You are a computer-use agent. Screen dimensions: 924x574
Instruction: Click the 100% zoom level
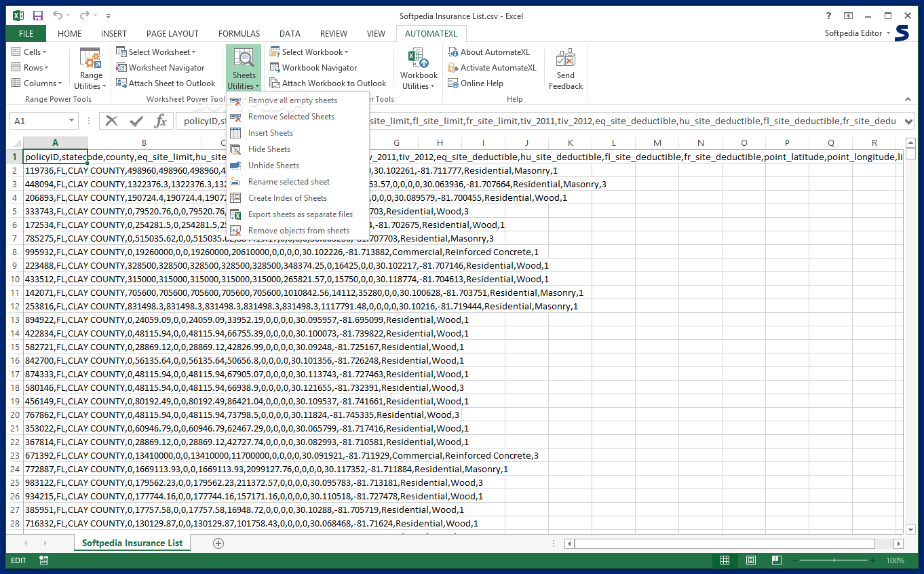[895, 560]
